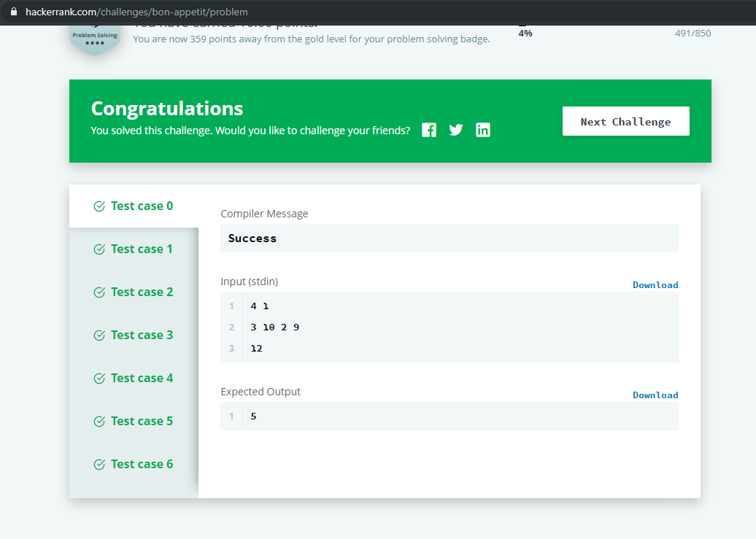Click the Success compiler message box
This screenshot has width=756, height=539.
point(450,239)
